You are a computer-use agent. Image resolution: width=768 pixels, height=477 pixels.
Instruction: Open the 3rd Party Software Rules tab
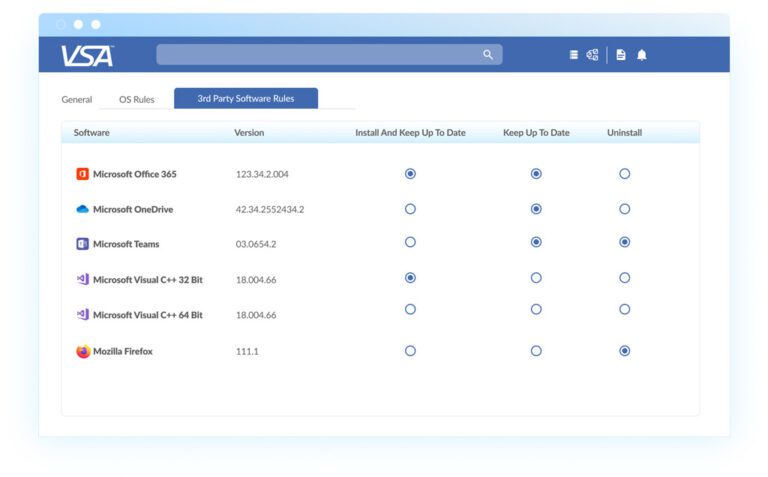tap(246, 98)
